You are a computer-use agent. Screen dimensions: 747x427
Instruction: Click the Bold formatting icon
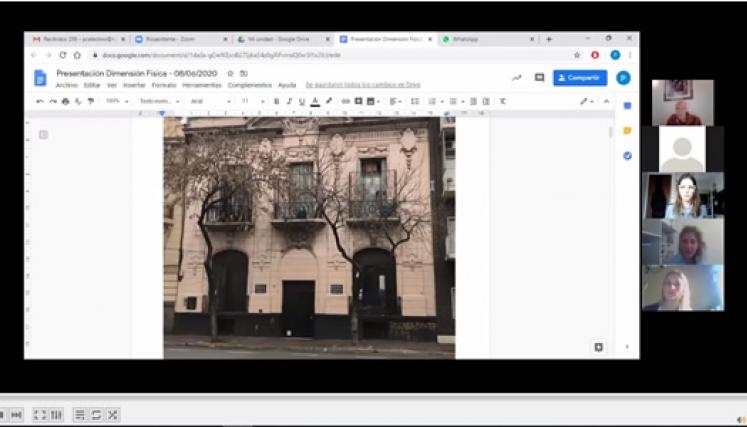277,101
